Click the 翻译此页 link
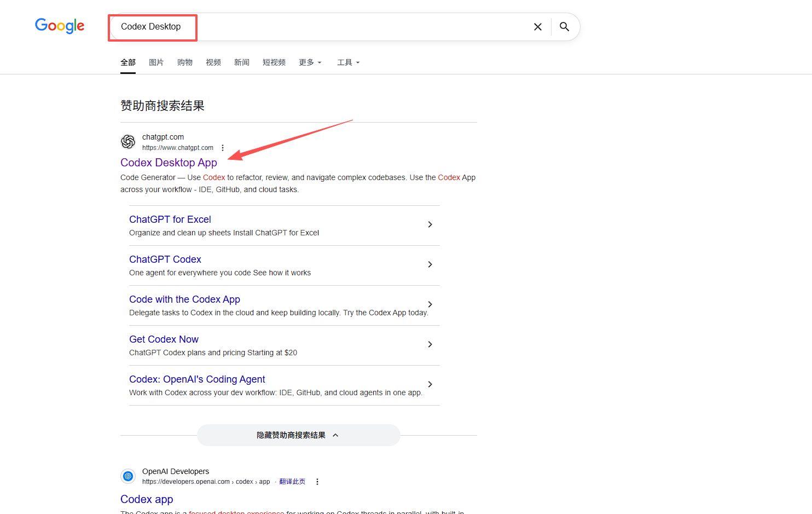812x514 pixels. (292, 482)
